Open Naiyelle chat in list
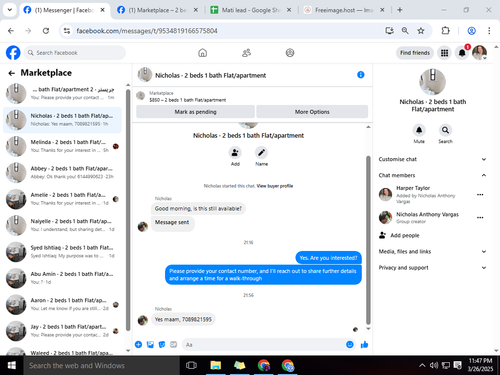The width and height of the screenshot is (500, 375). (x=62, y=225)
